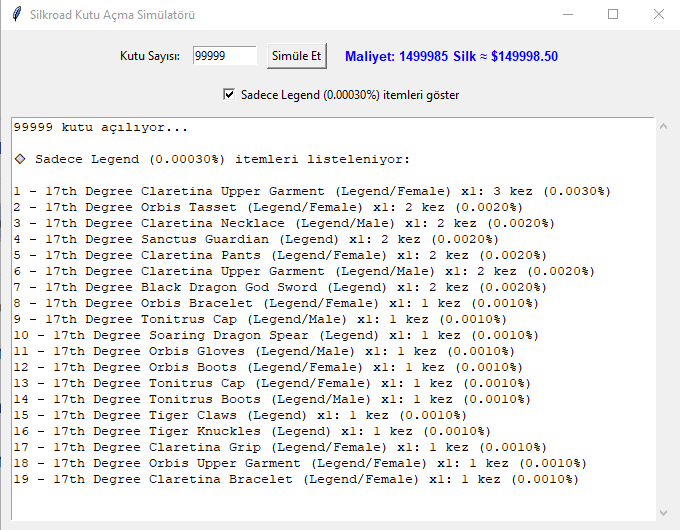Click the results vertical scrollbar track
Viewport: 680px width, 530px height.
(661, 320)
